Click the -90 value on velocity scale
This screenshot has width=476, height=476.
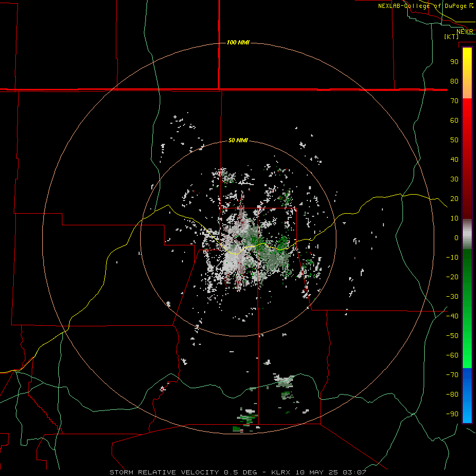coord(452,414)
